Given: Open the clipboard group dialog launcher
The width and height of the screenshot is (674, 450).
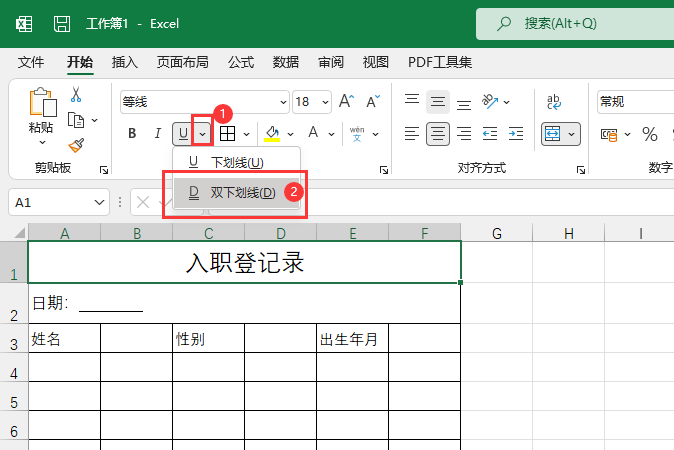Looking at the screenshot, I should tap(104, 170).
